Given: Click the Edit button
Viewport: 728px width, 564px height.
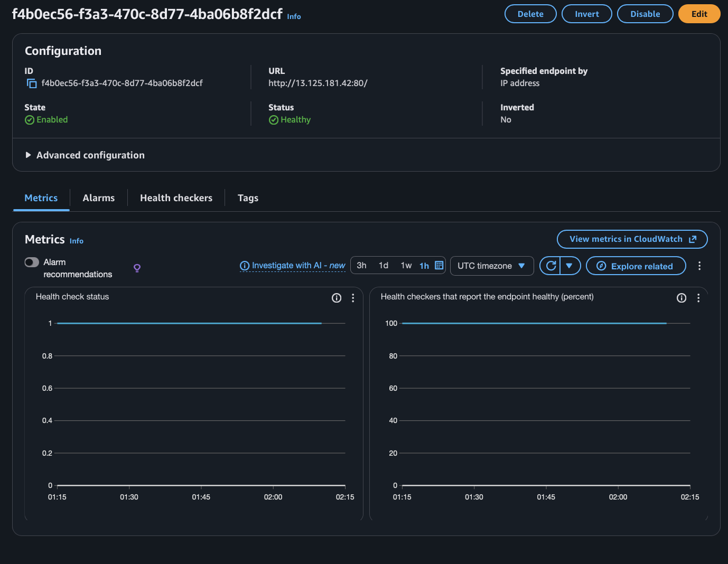Looking at the screenshot, I should [x=699, y=14].
